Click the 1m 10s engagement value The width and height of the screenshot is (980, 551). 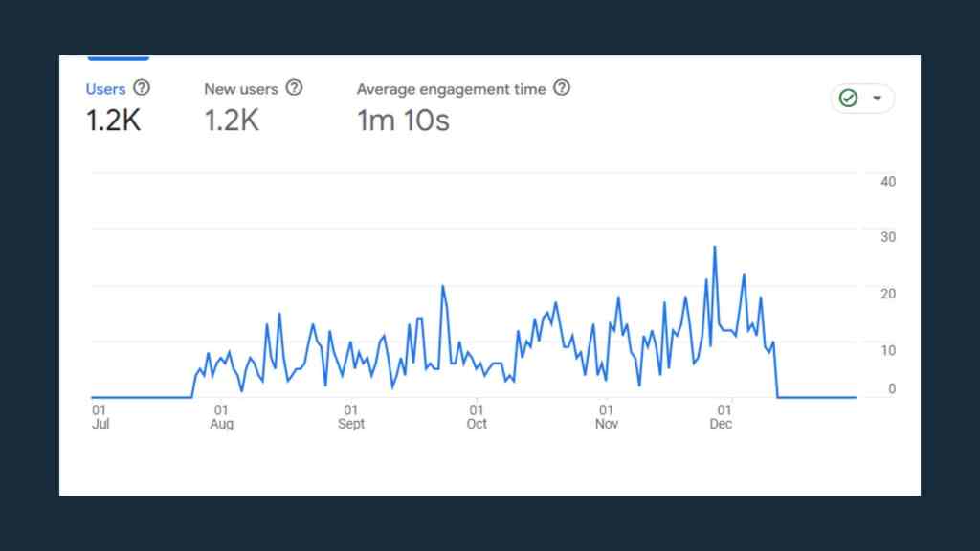(402, 121)
